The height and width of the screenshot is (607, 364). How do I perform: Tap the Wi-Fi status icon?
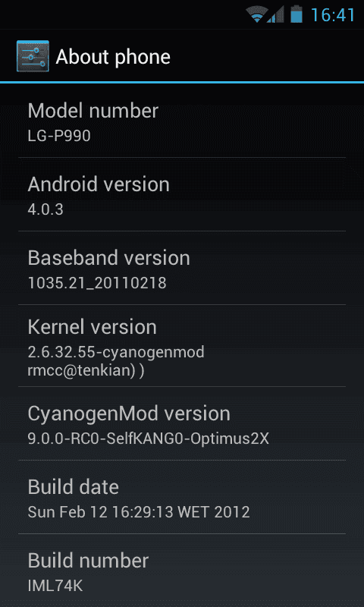[256, 14]
